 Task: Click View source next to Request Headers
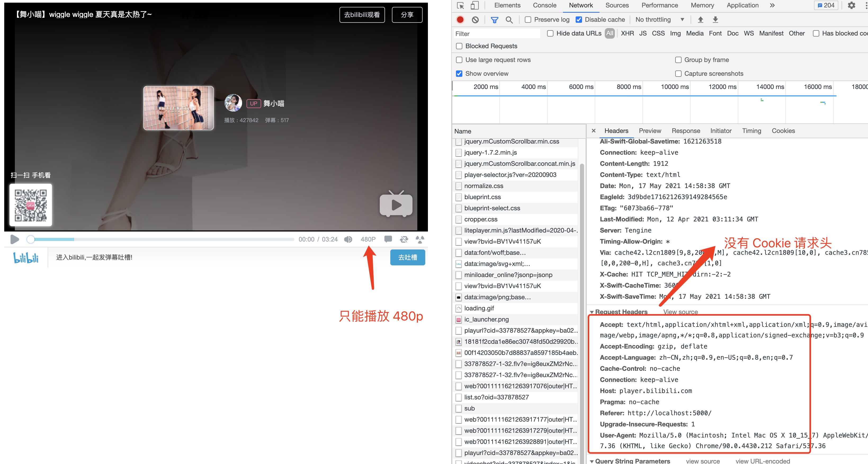coord(680,312)
